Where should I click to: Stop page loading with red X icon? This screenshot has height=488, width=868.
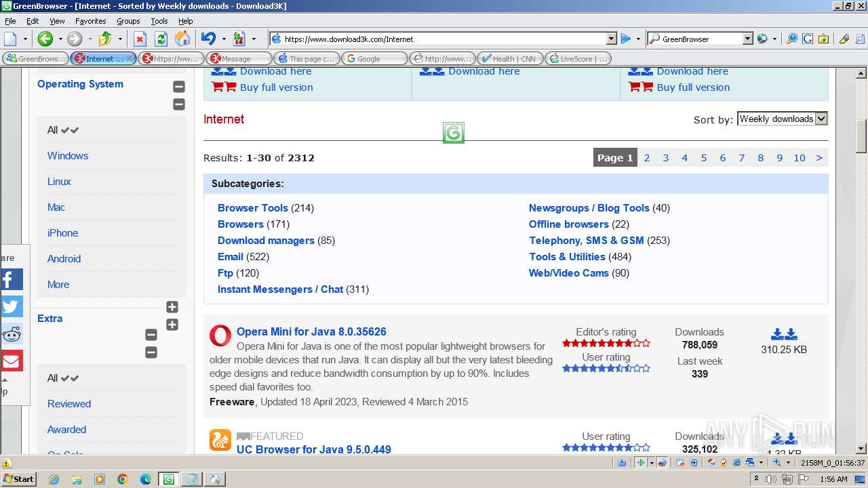coord(140,39)
